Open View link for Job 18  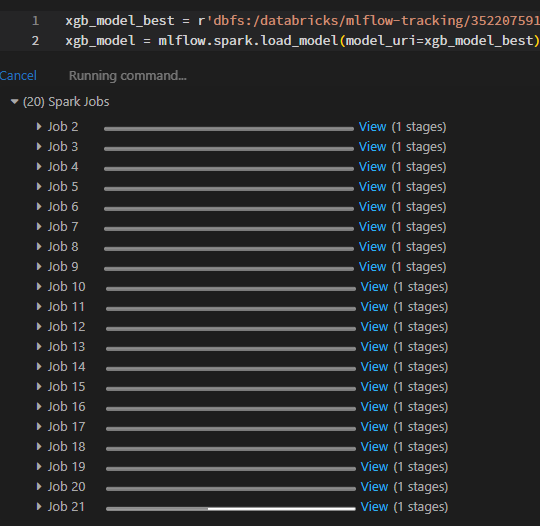click(x=374, y=446)
